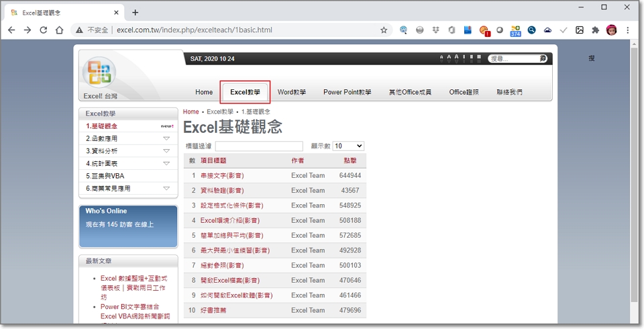Sort by the 項目標題 column header
644x329 pixels.
coord(213,160)
